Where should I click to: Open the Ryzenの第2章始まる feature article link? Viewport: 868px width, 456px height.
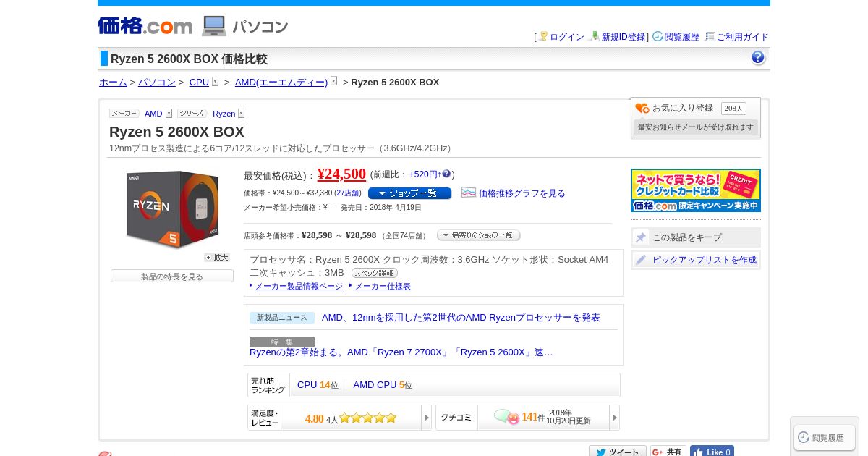tap(401, 352)
